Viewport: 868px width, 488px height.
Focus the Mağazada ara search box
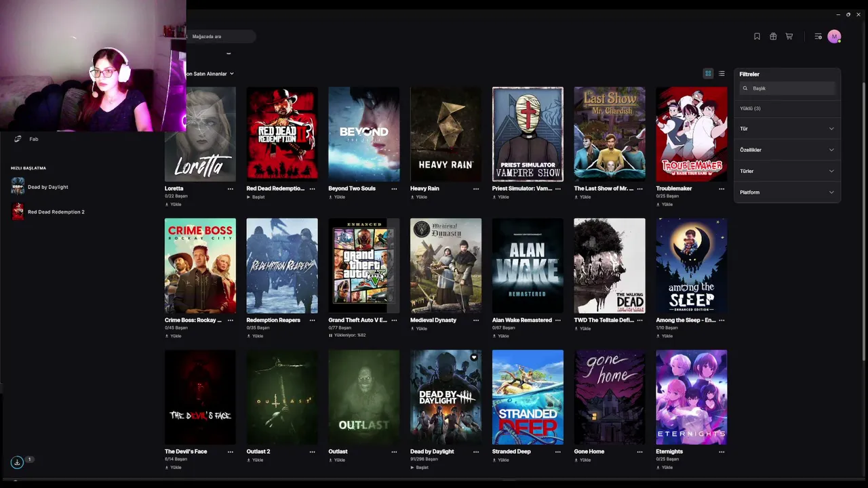222,37
